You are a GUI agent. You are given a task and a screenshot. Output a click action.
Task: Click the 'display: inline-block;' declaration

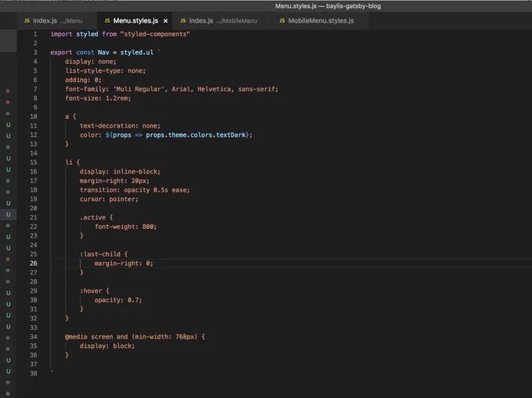coord(120,171)
